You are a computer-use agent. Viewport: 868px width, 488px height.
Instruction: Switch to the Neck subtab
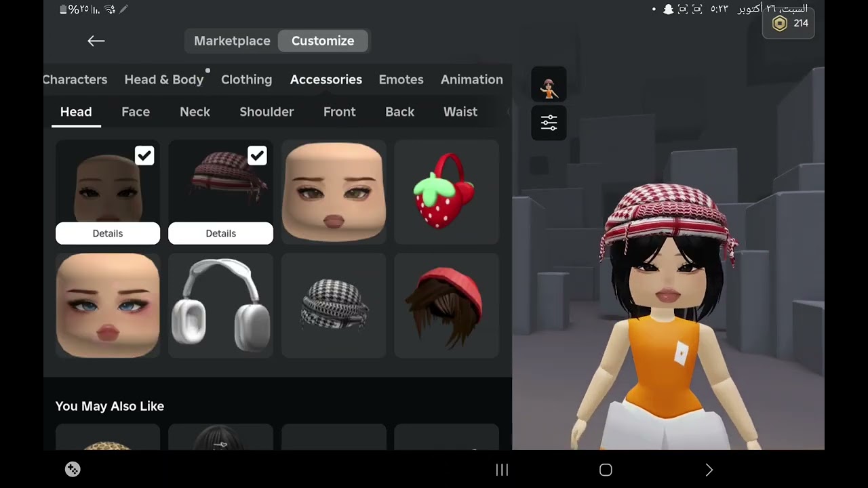195,112
